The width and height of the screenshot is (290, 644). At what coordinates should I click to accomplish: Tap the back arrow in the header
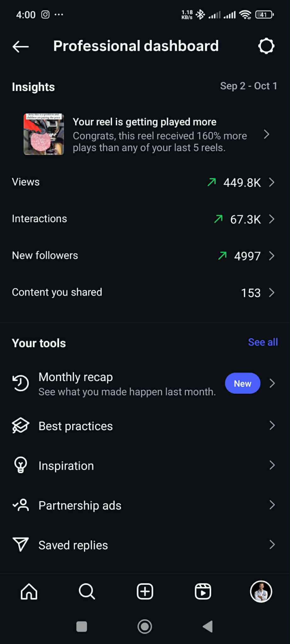21,47
